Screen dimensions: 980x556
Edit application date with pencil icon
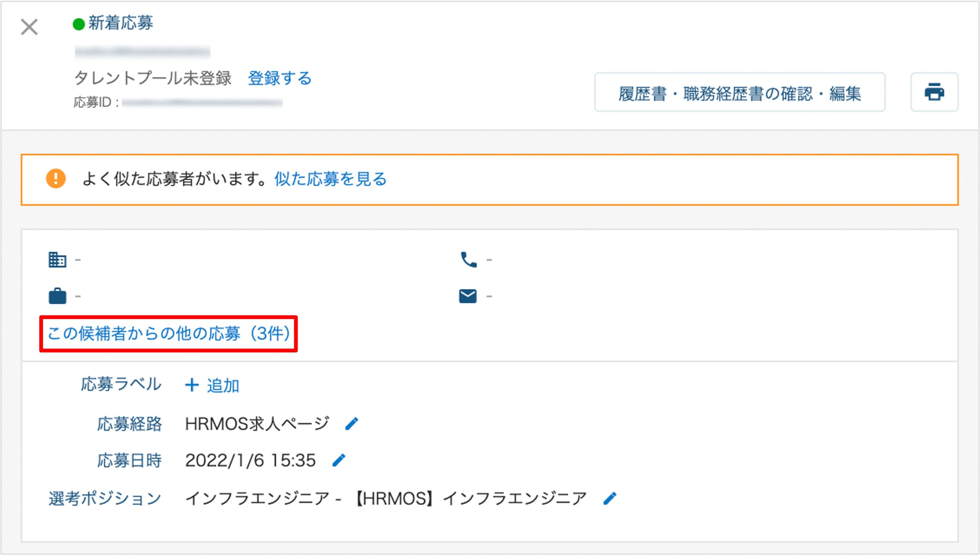339,460
